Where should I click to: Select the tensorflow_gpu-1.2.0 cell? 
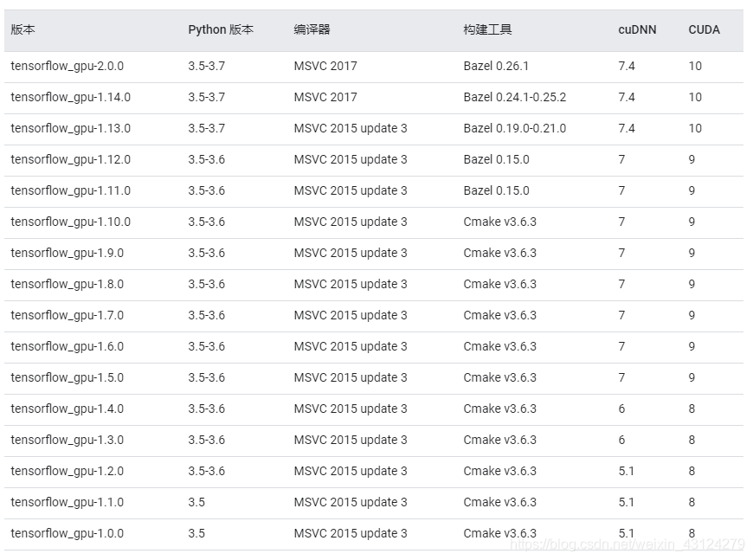click(68, 472)
